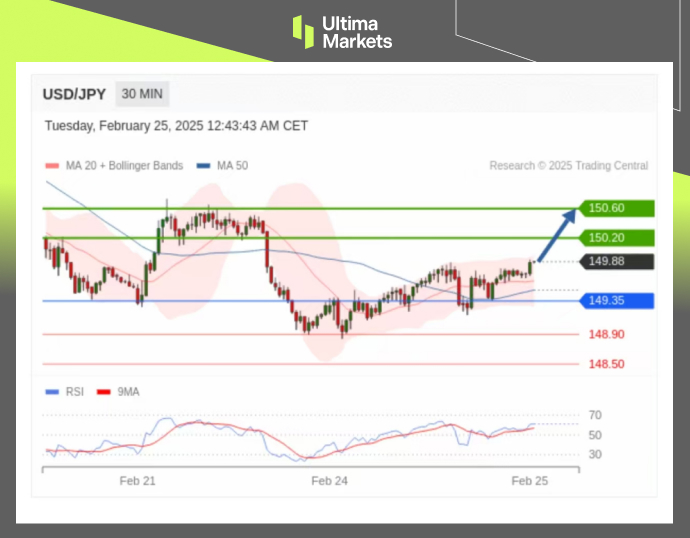Toggle the MA 20 + Bollinger Bands legend

tap(115, 166)
